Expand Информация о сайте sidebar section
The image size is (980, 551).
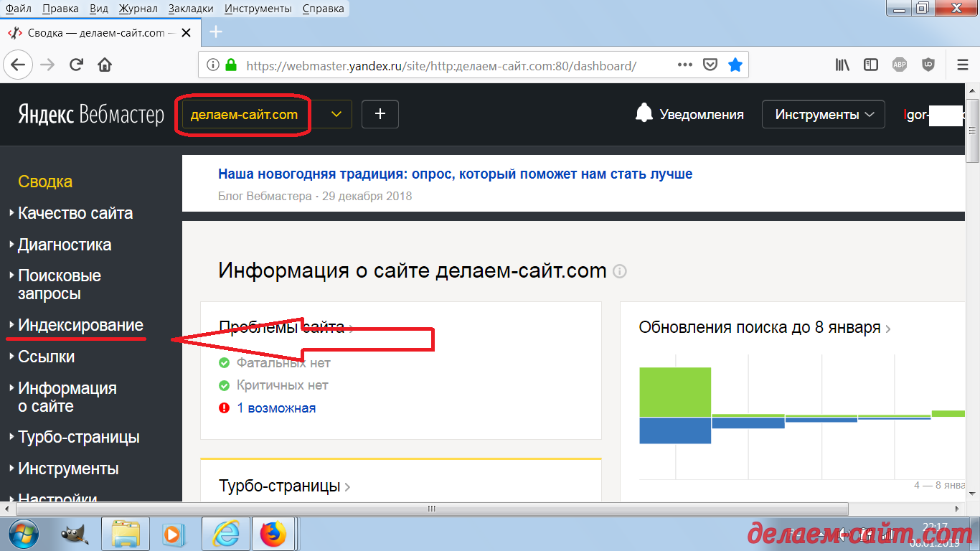[67, 397]
